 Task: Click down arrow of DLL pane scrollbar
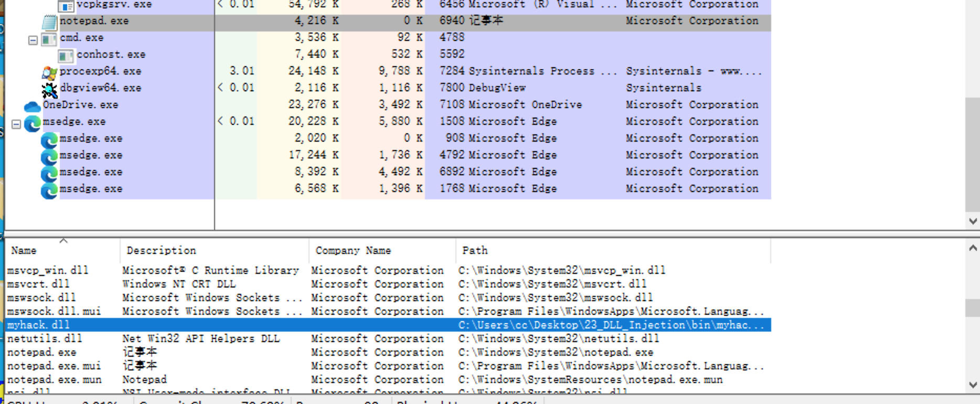click(973, 385)
